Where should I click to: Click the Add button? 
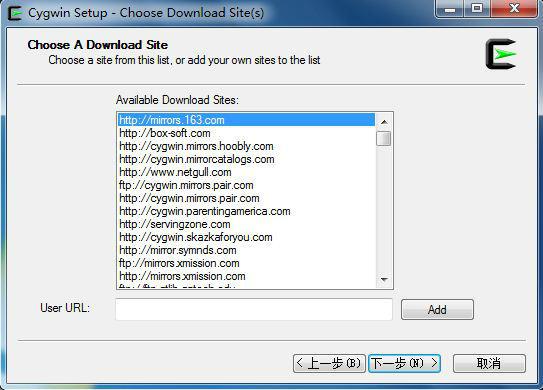(x=437, y=309)
